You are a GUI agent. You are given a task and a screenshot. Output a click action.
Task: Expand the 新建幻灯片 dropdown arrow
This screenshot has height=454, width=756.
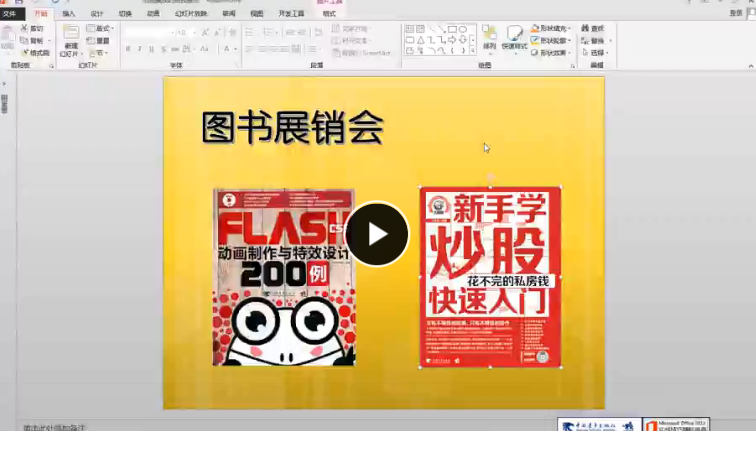pos(82,53)
